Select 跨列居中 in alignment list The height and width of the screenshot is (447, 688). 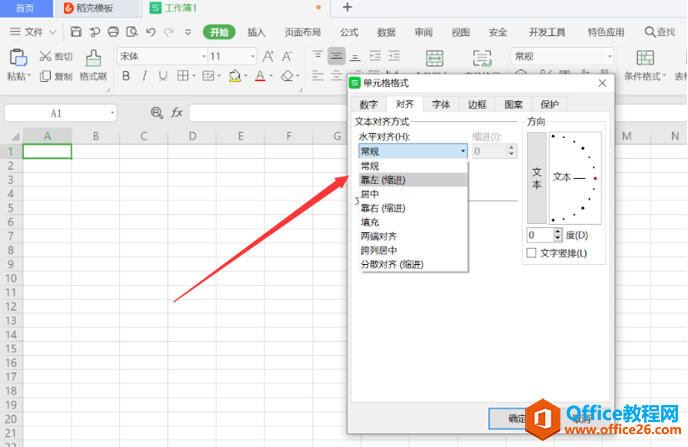pos(413,250)
